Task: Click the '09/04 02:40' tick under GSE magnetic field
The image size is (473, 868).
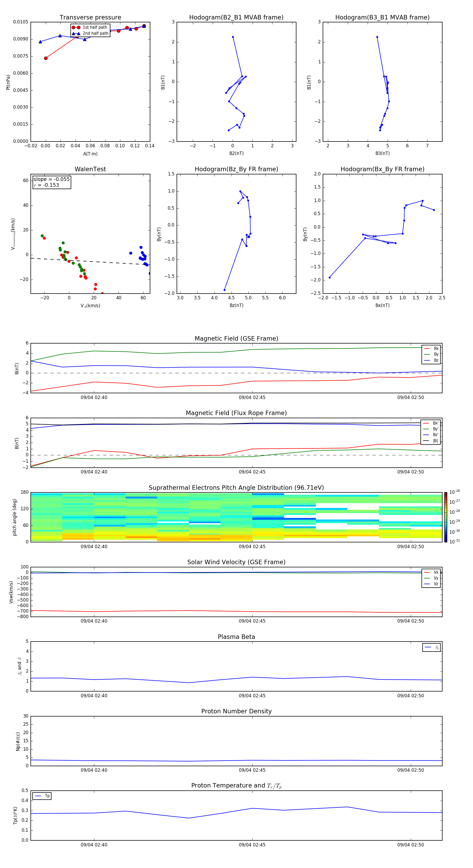Action: click(x=94, y=397)
